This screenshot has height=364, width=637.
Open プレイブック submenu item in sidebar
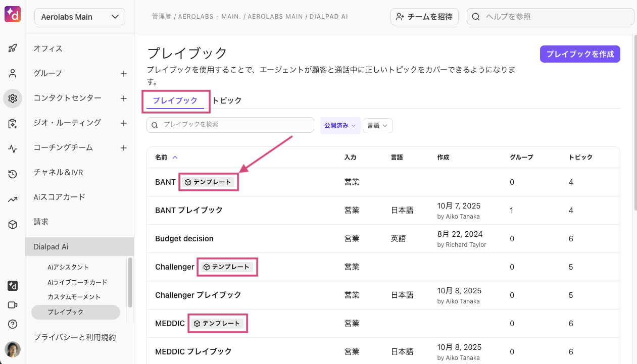point(76,312)
